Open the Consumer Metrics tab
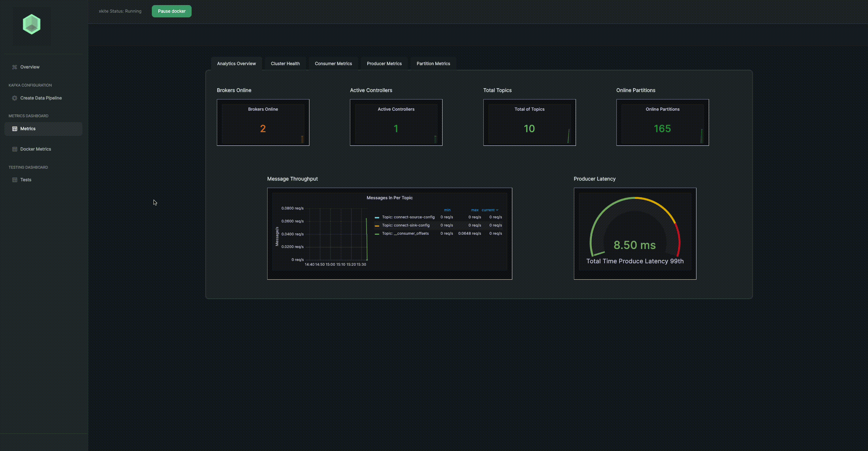868x451 pixels. pos(333,64)
